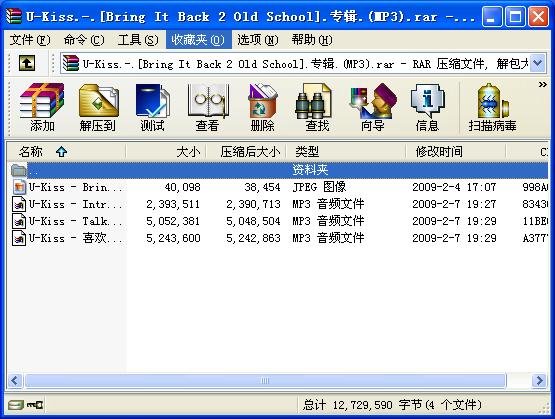
Task: Sort by 名称 column header
Action: [x=66, y=152]
